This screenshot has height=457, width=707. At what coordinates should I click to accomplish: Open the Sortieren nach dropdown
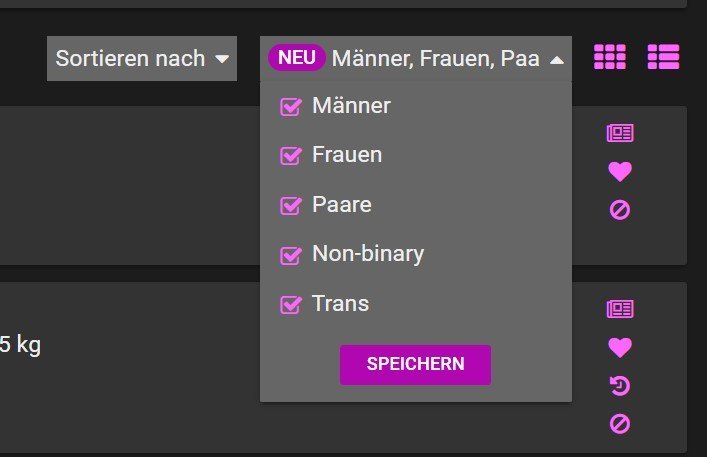click(142, 59)
